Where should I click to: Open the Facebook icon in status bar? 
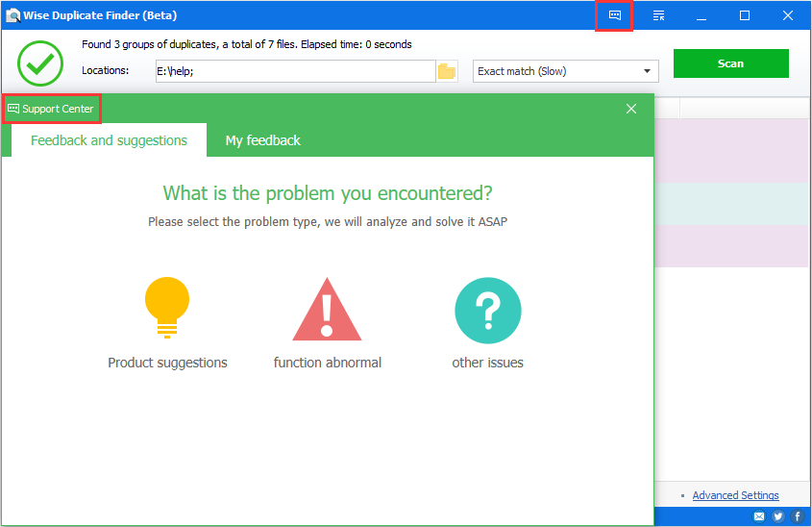[798, 516]
